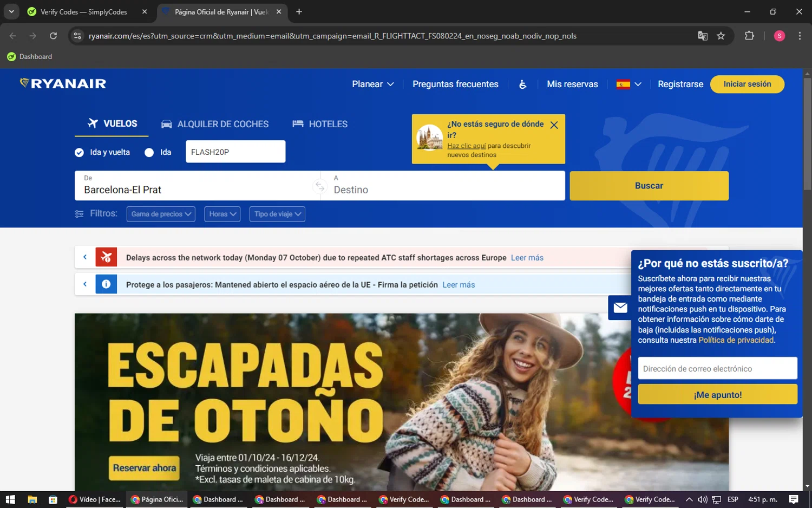This screenshot has height=508, width=812.
Task: Open the accessibility wheelchair icon
Action: (x=522, y=84)
